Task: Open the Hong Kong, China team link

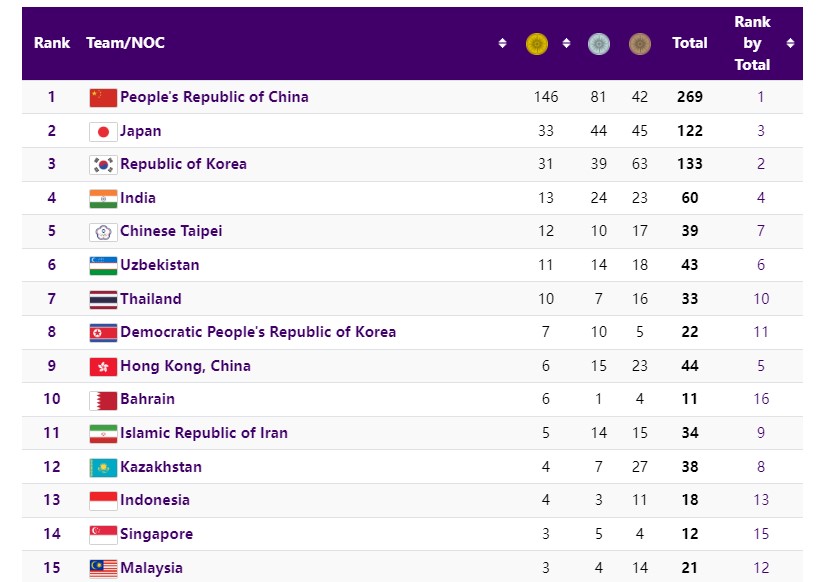Action: tap(185, 366)
